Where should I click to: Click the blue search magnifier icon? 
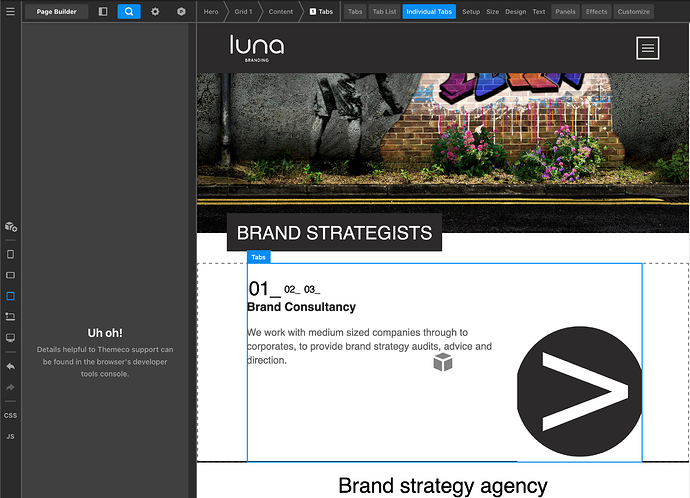[129, 12]
